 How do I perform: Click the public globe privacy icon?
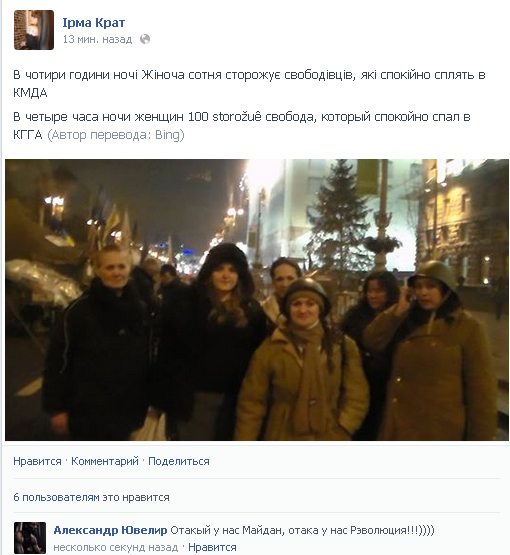point(145,39)
